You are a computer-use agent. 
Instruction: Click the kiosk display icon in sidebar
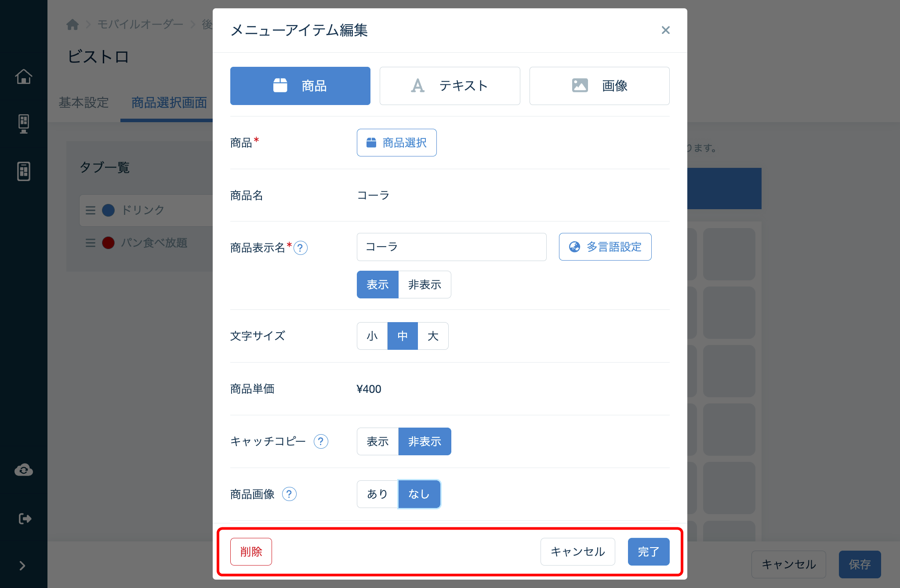coord(24,124)
